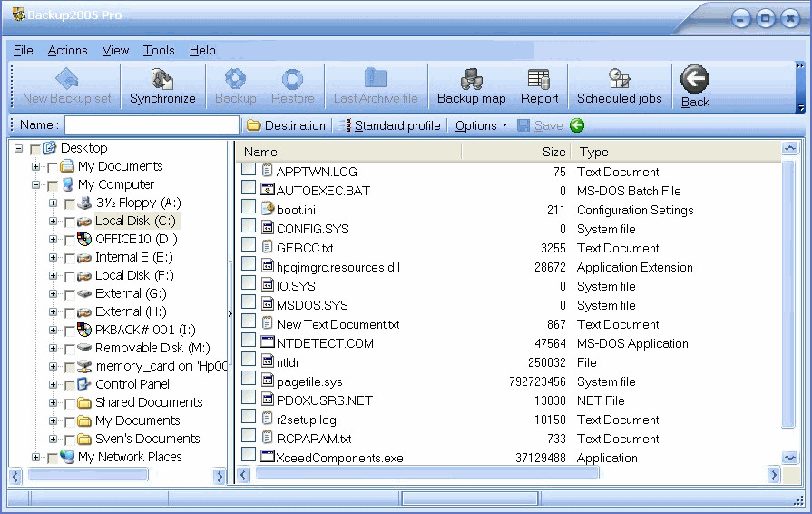Click the file list horizontal scrollbar thumb
The height and width of the screenshot is (514, 812).
pos(427,472)
